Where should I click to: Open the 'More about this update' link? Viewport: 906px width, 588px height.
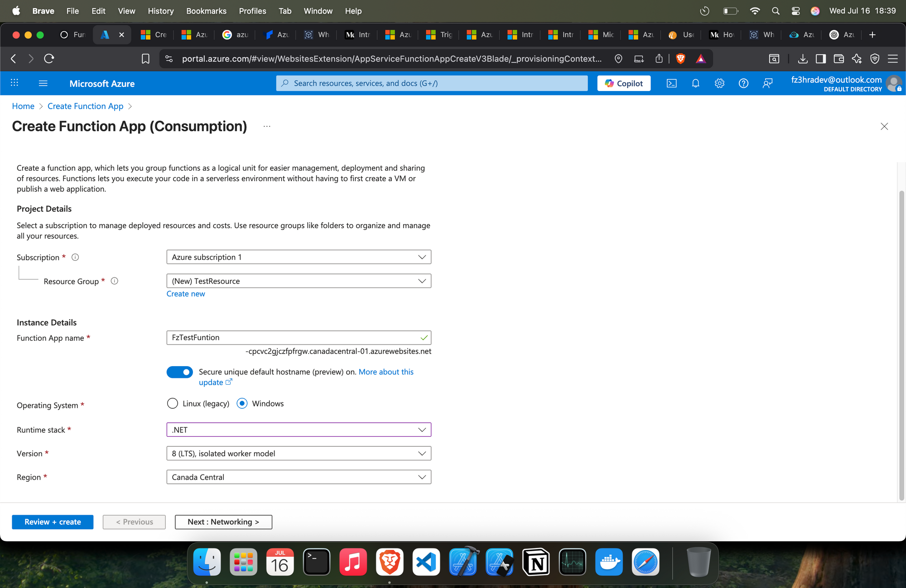pyautogui.click(x=386, y=372)
